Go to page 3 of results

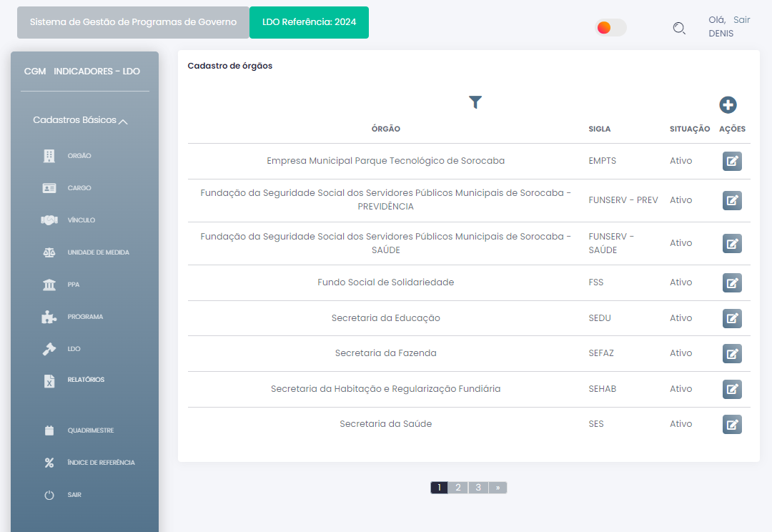pos(478,488)
